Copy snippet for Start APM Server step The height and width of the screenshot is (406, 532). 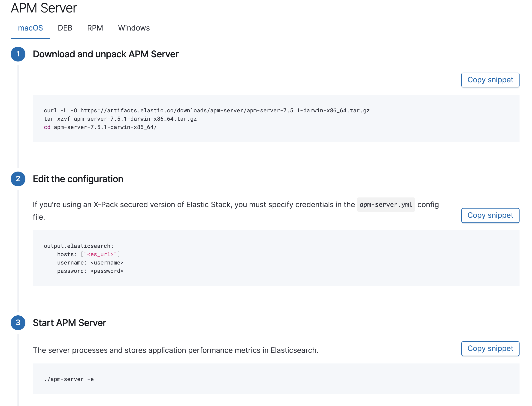pyautogui.click(x=490, y=348)
